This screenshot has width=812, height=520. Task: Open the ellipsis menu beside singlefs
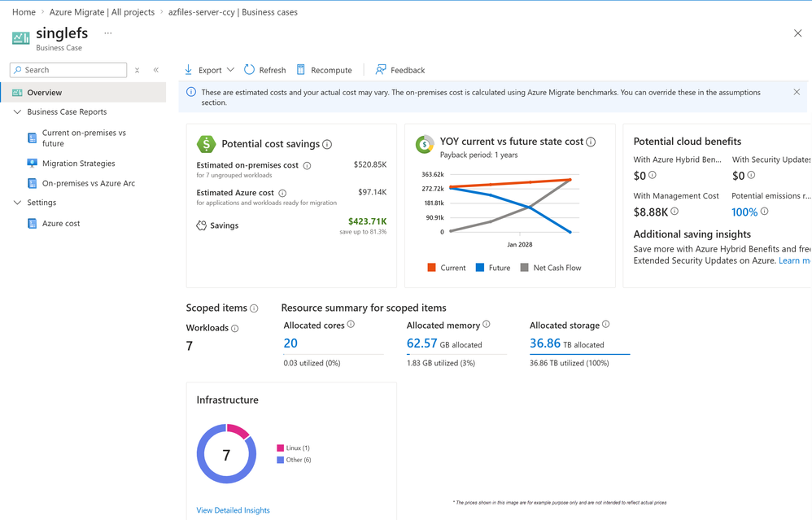pos(107,33)
